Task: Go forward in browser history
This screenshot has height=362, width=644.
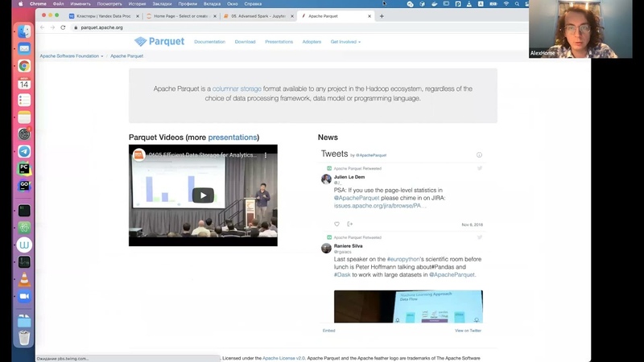Action: coord(52,27)
